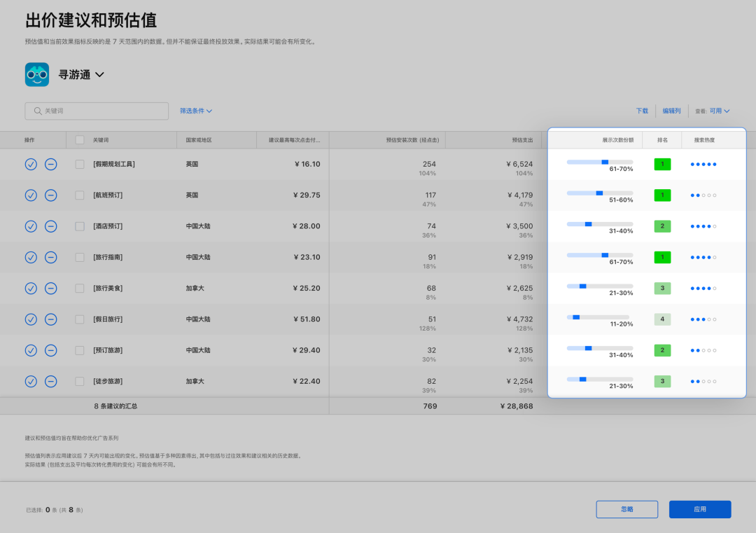Tick the select-all checkbox in table header
This screenshot has width=756, height=533.
tap(80, 140)
